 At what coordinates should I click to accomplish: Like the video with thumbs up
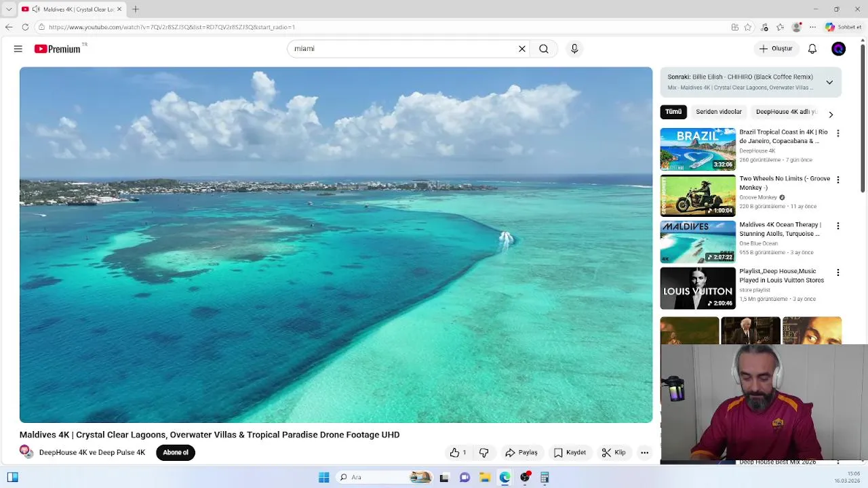(x=458, y=453)
